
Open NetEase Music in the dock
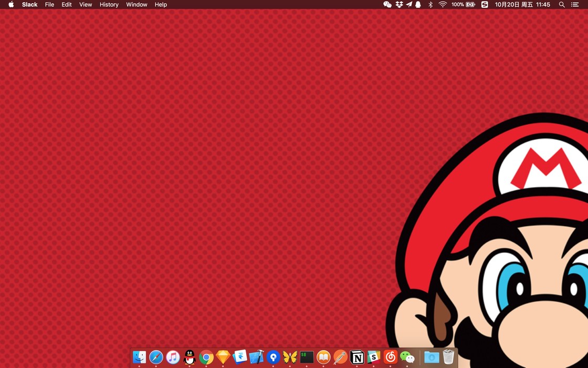point(390,357)
